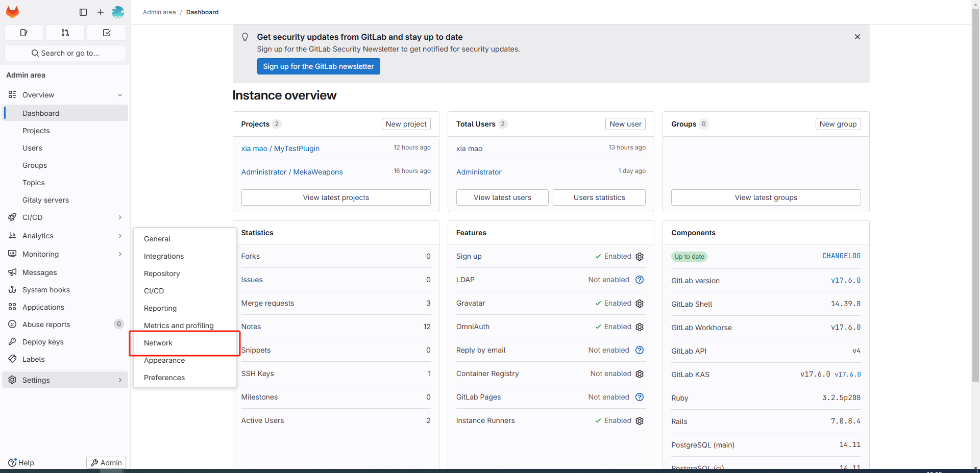Select CI/CD in the Settings flyout

click(x=185, y=291)
